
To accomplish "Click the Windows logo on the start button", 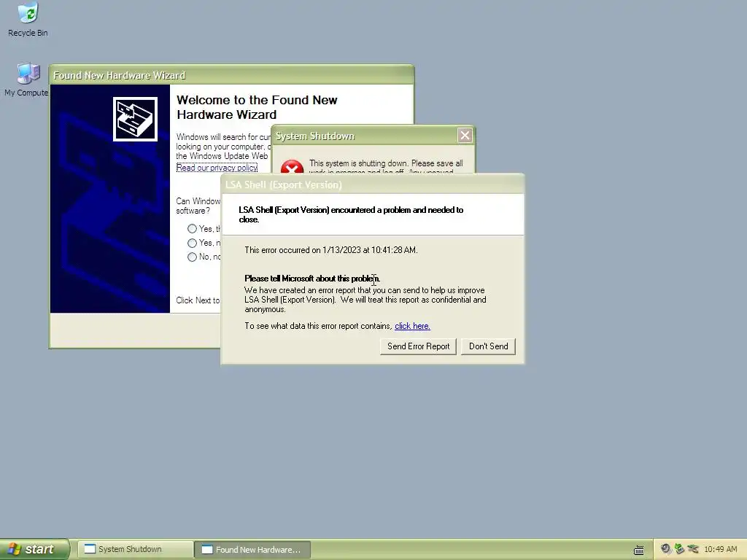I will (14, 549).
